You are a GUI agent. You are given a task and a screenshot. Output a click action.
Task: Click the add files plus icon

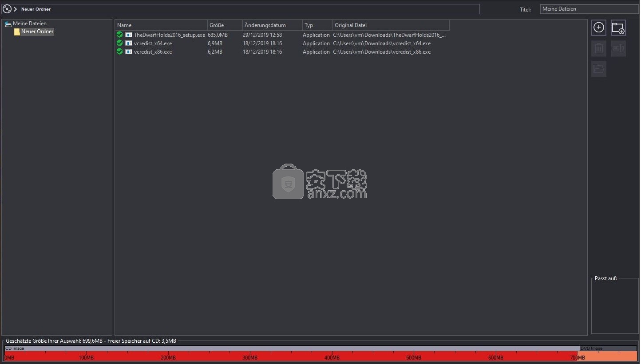(598, 27)
